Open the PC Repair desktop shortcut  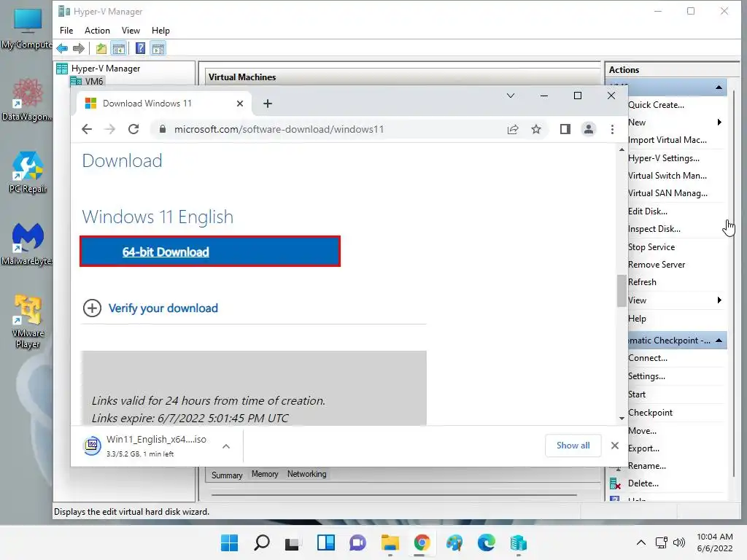tap(28, 172)
